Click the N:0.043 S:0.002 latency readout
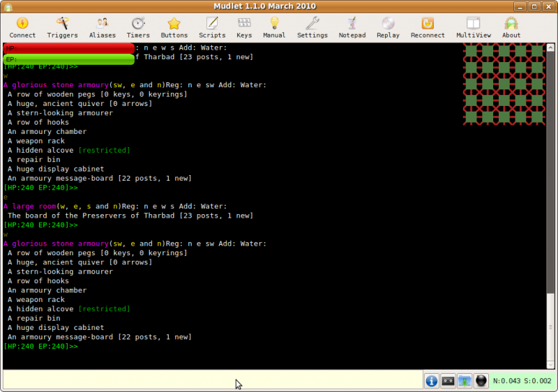Viewport: 558px width, 392px height. (x=522, y=381)
